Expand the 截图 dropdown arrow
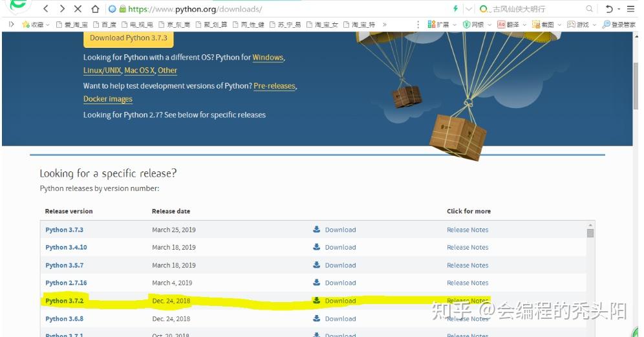 [559, 25]
